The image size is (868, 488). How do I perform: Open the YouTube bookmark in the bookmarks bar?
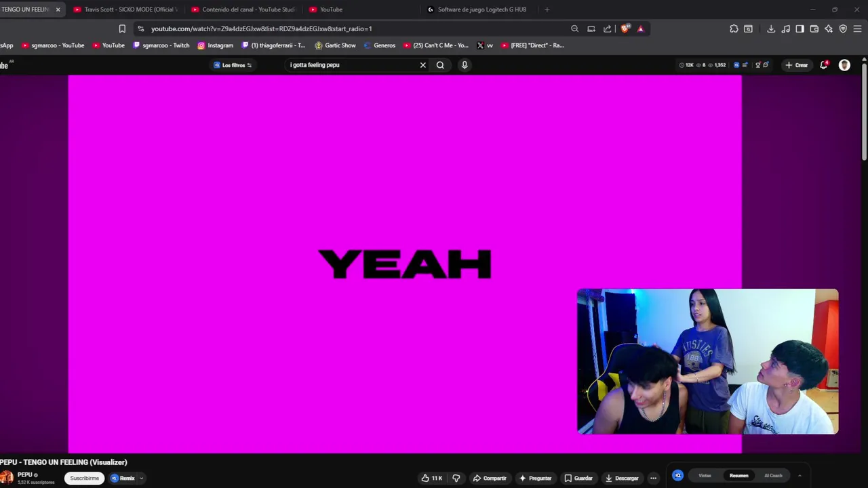tap(108, 45)
